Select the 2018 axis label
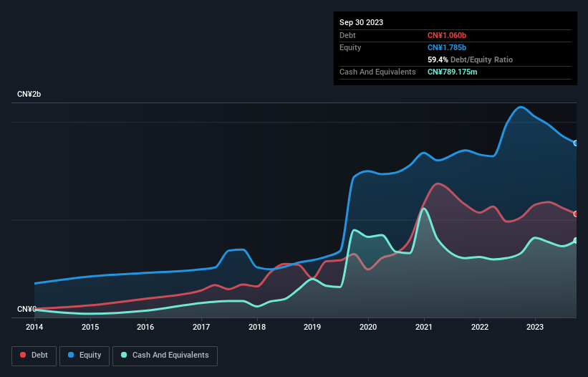This screenshot has height=377, width=588. pos(257,327)
